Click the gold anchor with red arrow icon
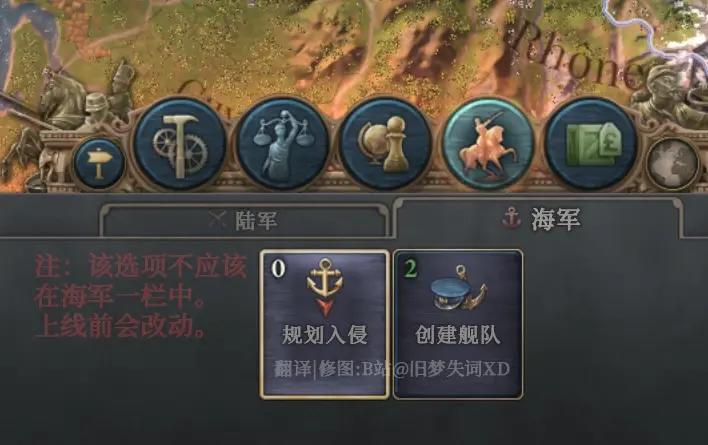This screenshot has width=708, height=445. [x=325, y=286]
